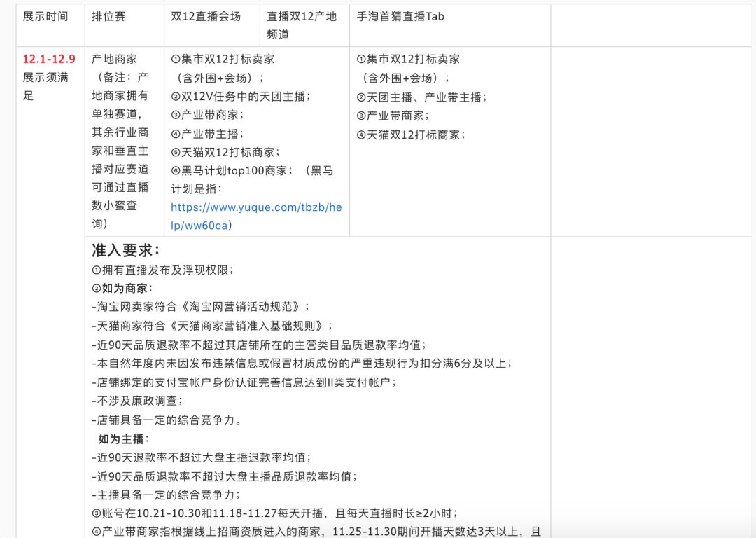Screen dimensions: 756x538
Task: Click ②双12V任务中的天团主播 line
Action: point(241,97)
